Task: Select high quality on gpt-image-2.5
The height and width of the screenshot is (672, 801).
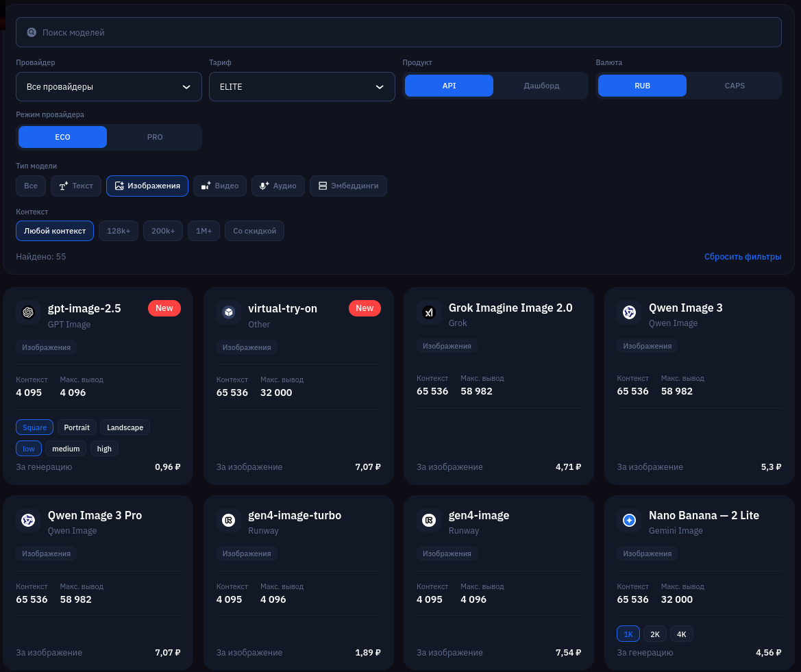Action: pyautogui.click(x=104, y=449)
